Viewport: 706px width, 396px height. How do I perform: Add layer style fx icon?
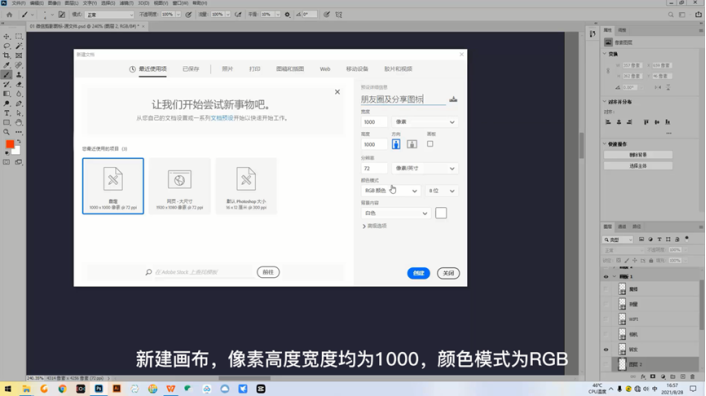643,377
